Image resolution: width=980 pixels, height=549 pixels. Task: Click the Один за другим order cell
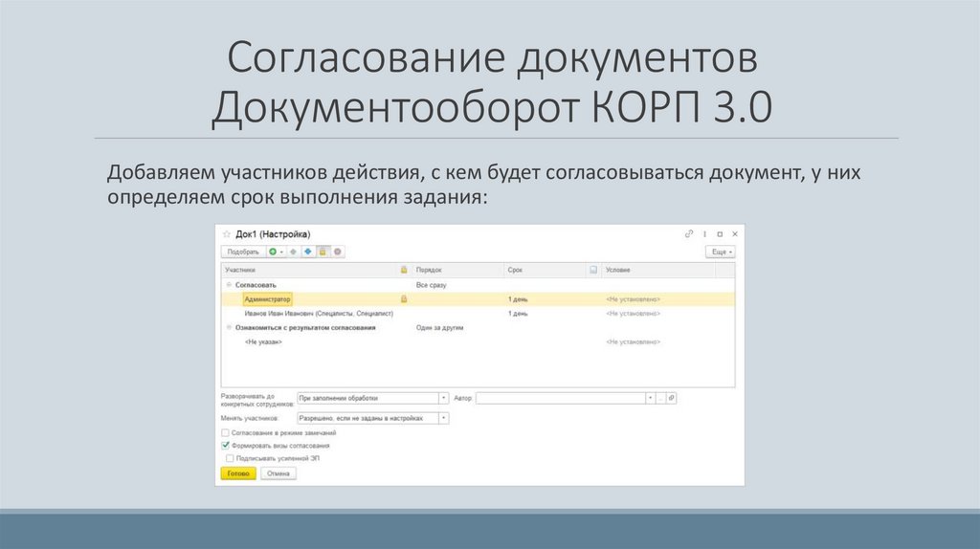pos(439,327)
